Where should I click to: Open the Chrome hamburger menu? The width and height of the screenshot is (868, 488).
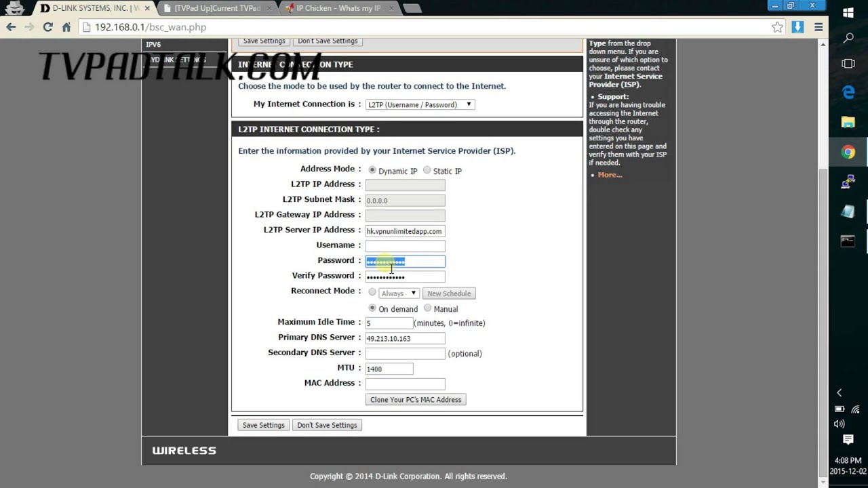pos(818,27)
